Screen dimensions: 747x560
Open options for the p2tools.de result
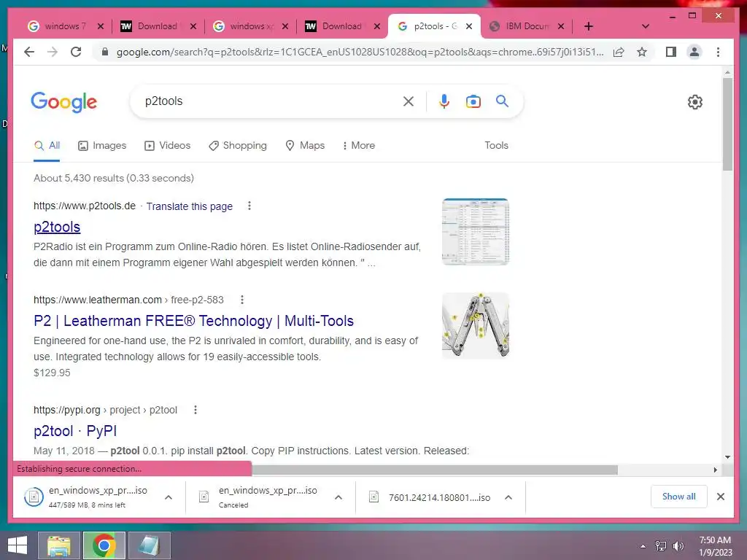coord(249,206)
